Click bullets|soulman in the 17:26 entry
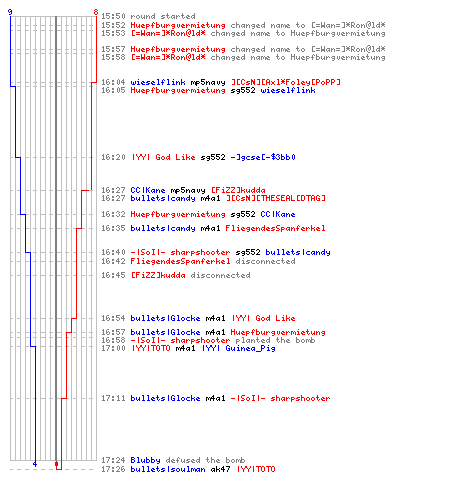Viewport: 450px width, 500px height. coord(168,469)
